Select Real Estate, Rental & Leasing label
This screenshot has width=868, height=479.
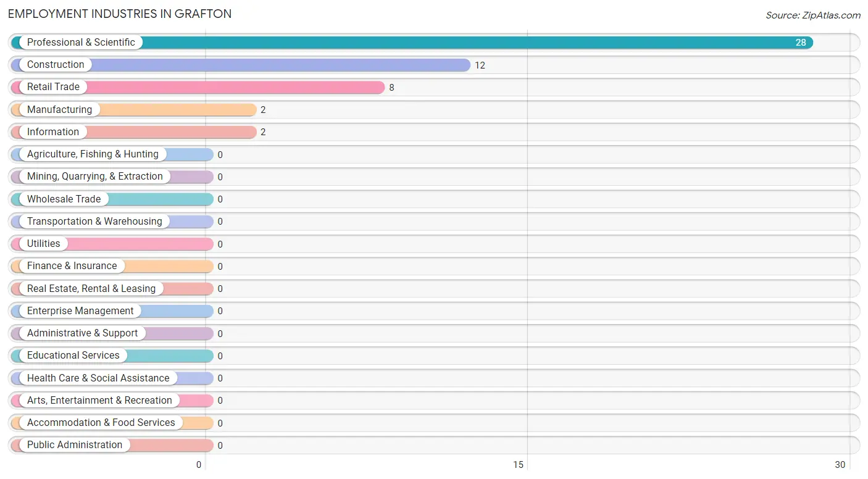point(91,289)
